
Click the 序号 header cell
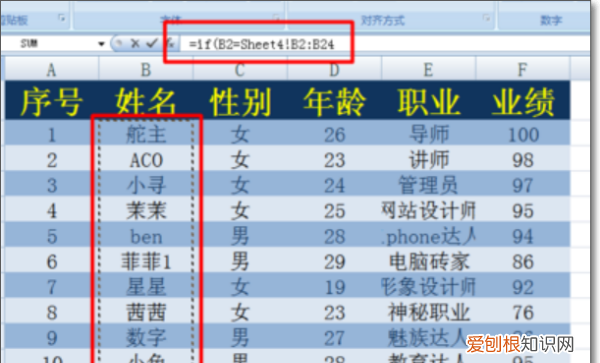point(51,101)
